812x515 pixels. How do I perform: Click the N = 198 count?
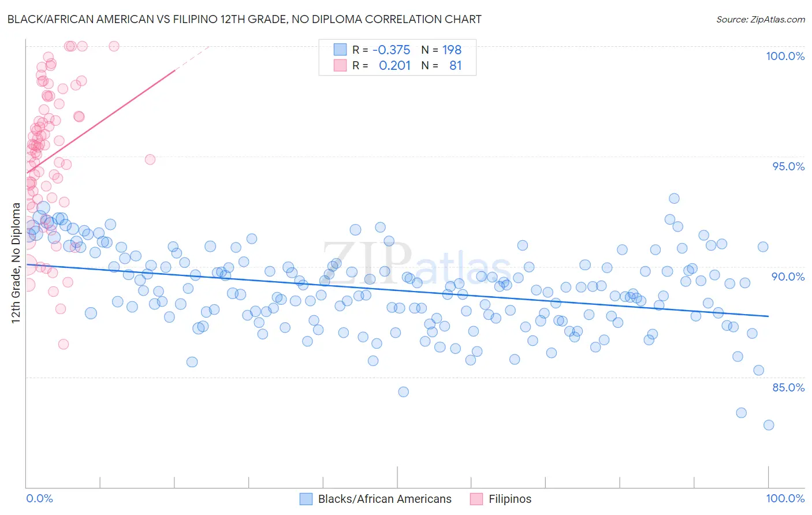(x=441, y=50)
